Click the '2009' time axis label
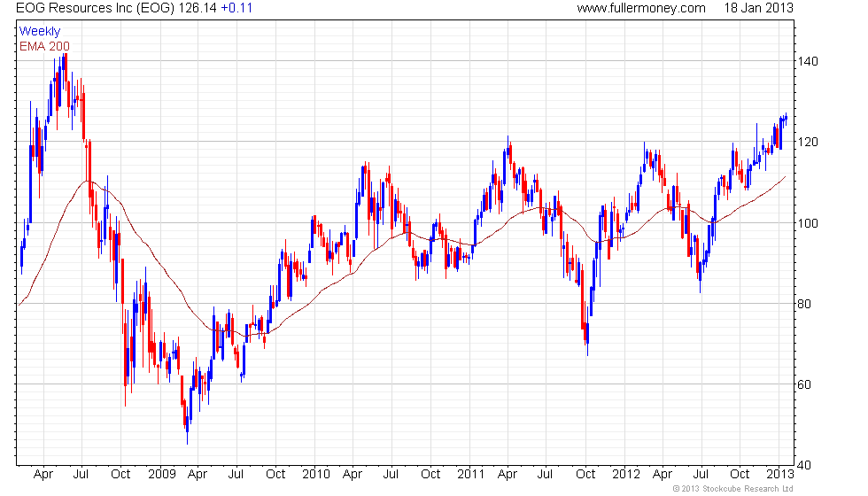The image size is (868, 496). point(161,474)
